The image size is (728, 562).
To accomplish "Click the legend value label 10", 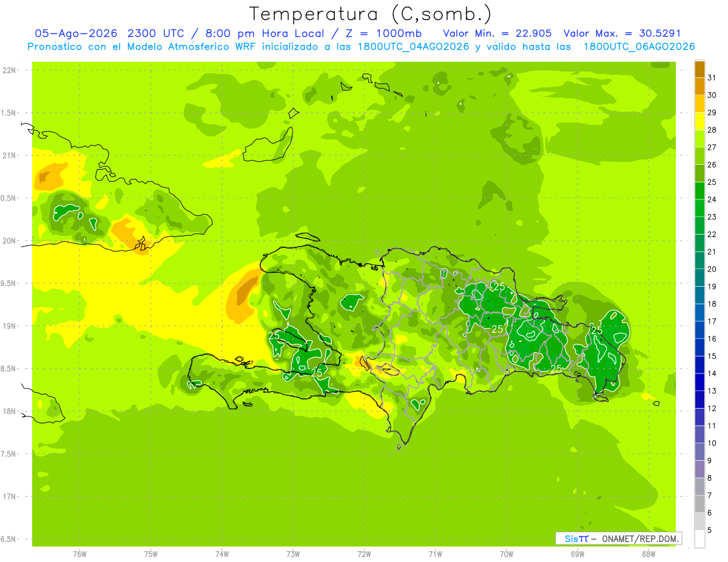I will (x=712, y=443).
